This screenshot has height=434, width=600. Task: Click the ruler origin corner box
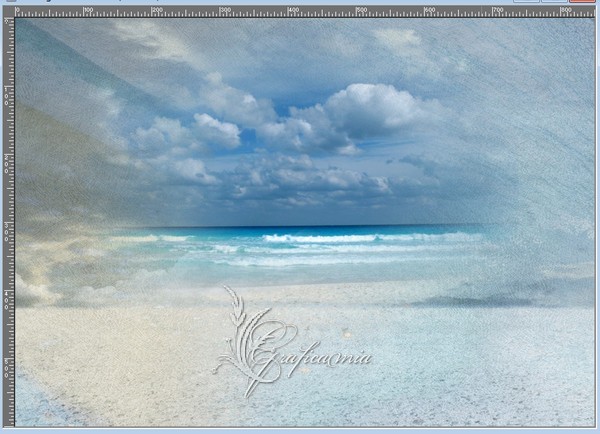click(x=9, y=11)
